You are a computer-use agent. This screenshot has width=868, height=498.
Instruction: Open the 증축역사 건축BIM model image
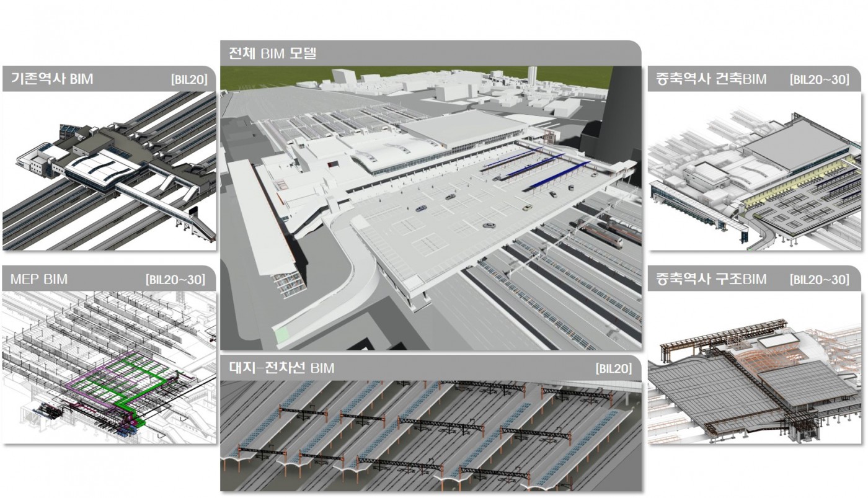pyautogui.click(x=755, y=171)
